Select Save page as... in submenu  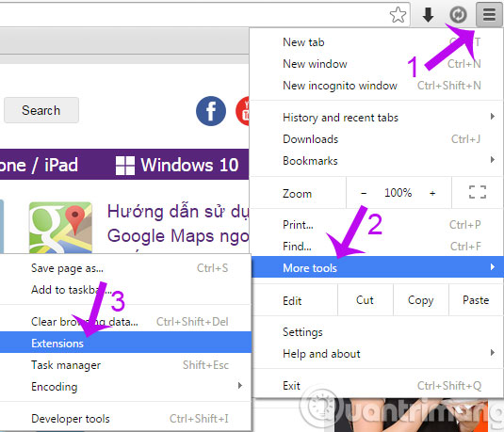(x=125, y=268)
